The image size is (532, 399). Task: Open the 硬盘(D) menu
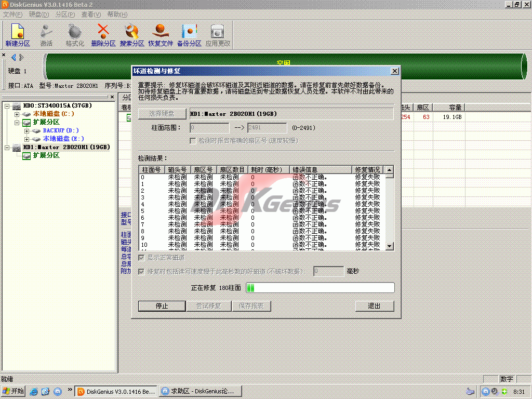click(x=38, y=15)
